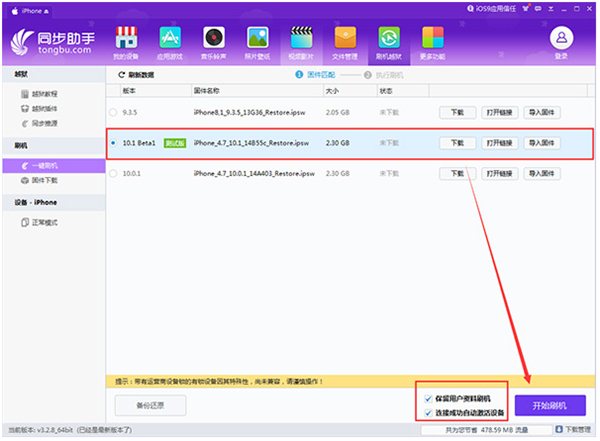Open the shopping cart icon in title bar

(x=526, y=8)
